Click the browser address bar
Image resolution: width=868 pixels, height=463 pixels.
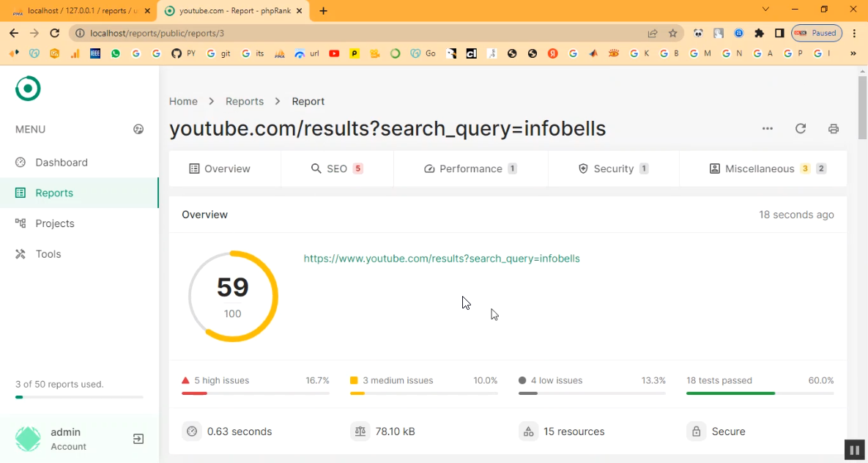(x=352, y=33)
